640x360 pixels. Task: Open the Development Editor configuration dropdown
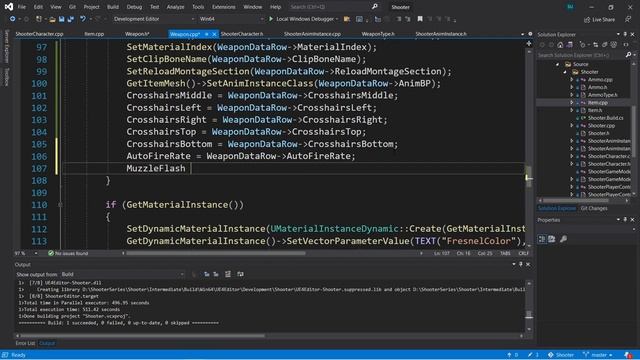[154, 19]
